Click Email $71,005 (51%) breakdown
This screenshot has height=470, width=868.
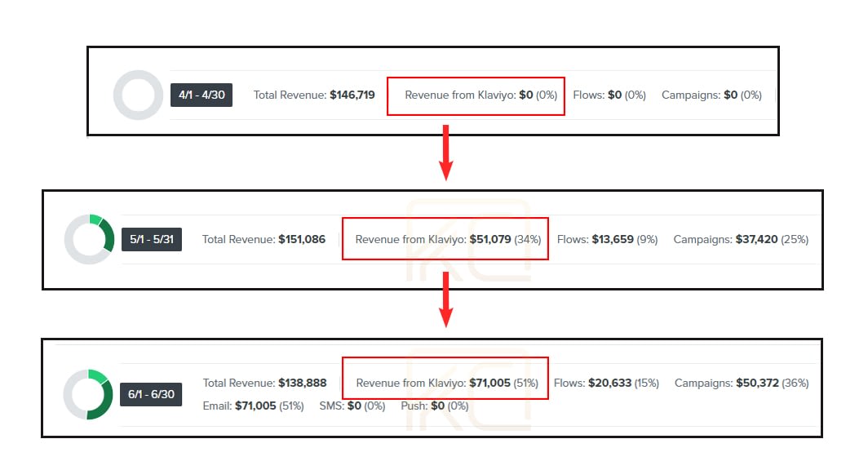click(x=253, y=406)
